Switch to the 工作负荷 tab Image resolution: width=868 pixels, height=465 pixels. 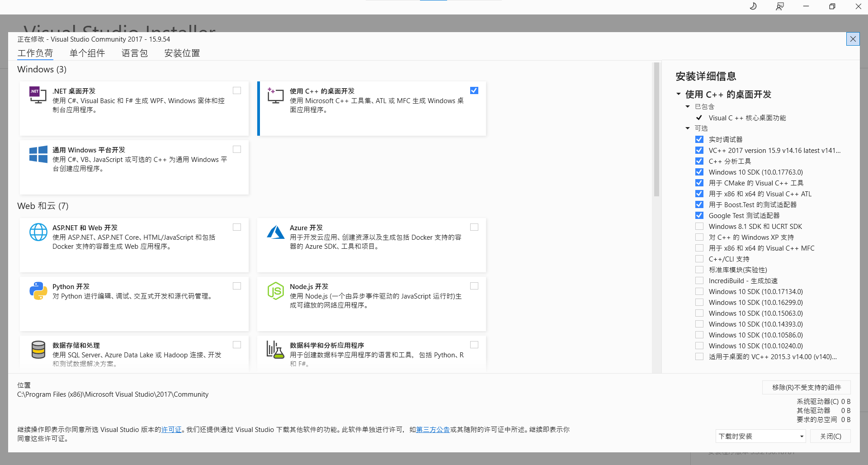click(x=35, y=53)
